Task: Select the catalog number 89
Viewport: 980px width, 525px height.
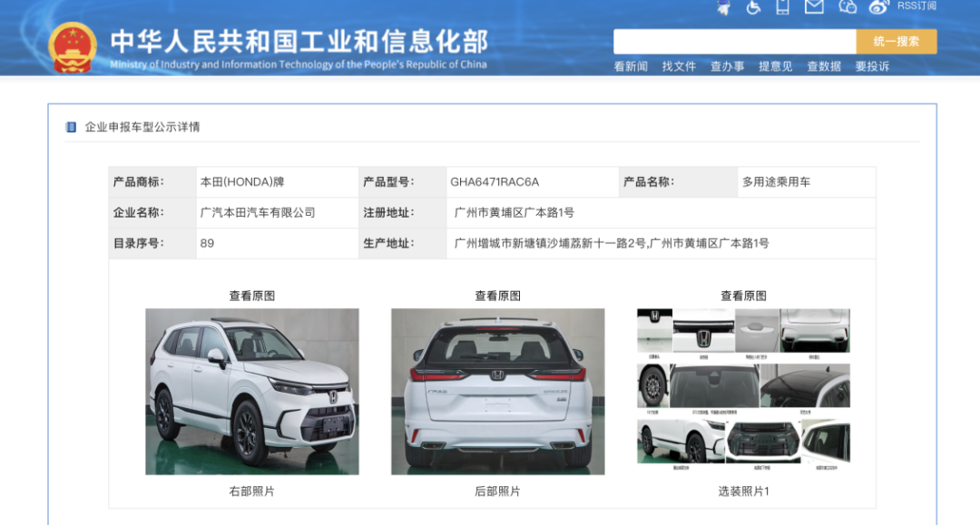Action: (207, 244)
